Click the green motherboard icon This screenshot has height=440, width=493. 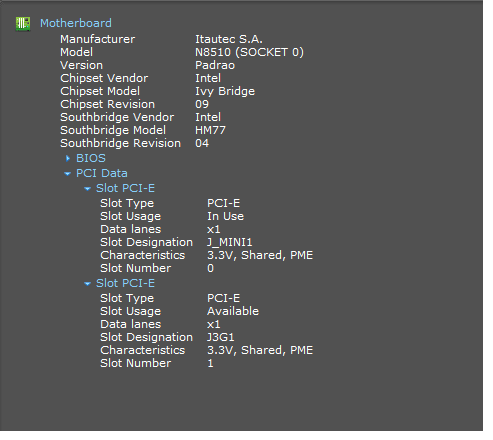click(23, 24)
